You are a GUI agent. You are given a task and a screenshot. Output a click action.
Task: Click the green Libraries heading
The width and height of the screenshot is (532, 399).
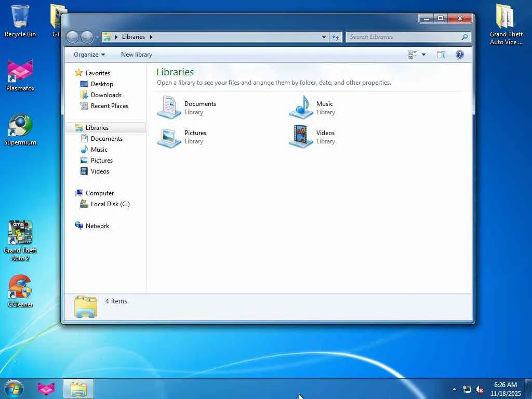pyautogui.click(x=175, y=72)
